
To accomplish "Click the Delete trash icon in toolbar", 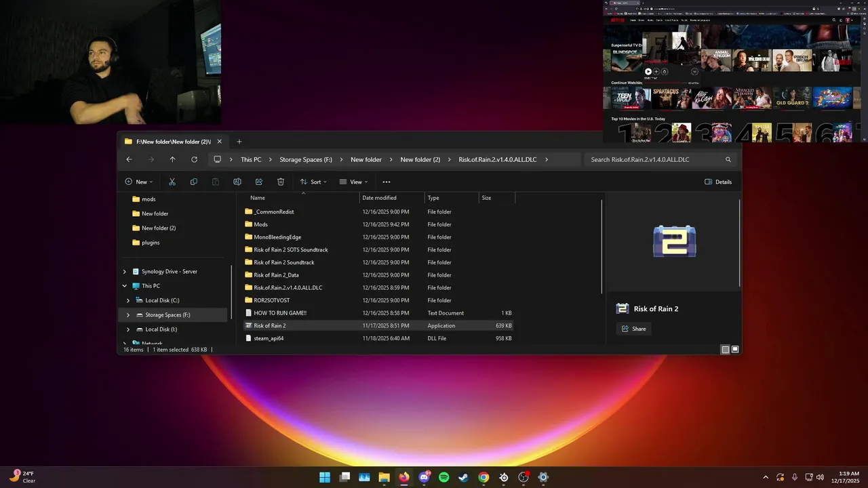I will 281,182.
